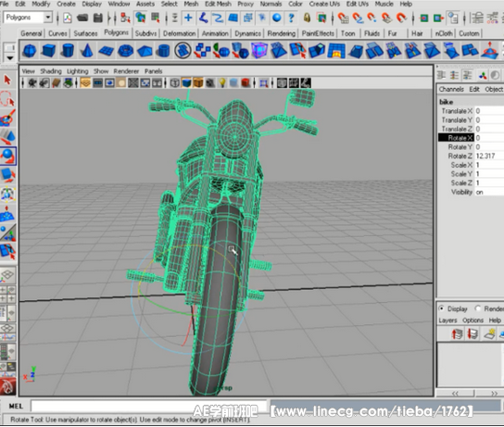Create a polygon torus from the shelf
Screen dimensions: 504x427
(x=125, y=51)
